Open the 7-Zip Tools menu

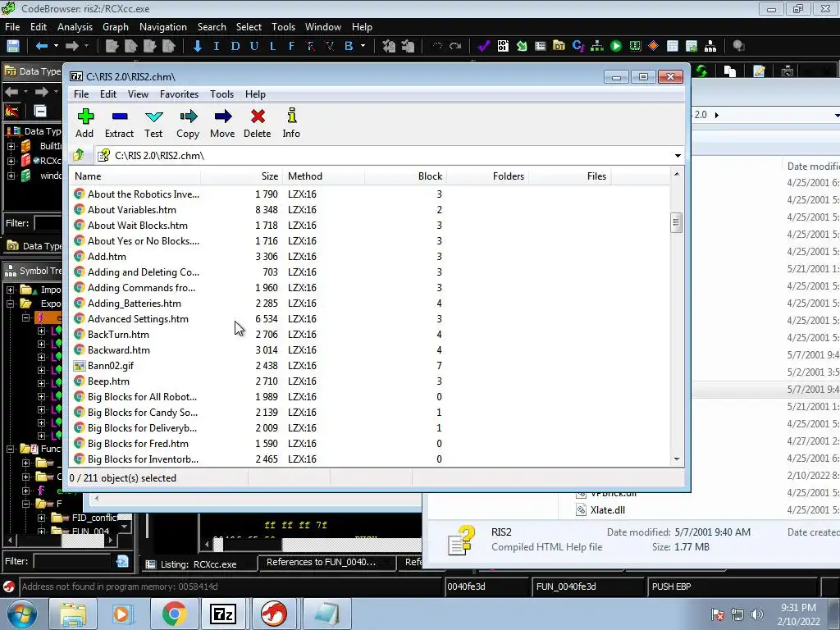click(221, 94)
